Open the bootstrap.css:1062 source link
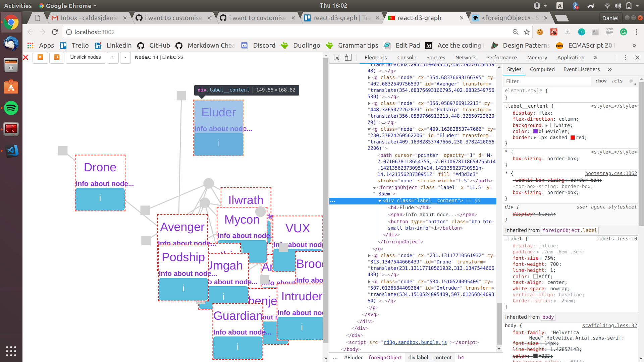Image resolution: width=644 pixels, height=362 pixels. tap(611, 173)
